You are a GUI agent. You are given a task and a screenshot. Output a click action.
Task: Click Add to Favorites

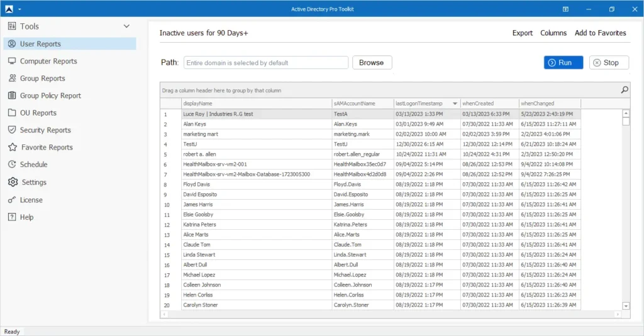pyautogui.click(x=600, y=33)
